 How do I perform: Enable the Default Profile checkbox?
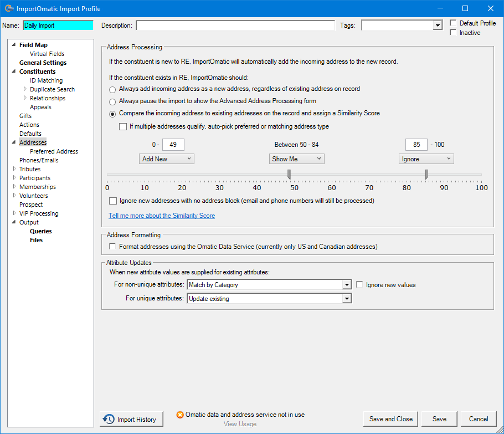(452, 23)
